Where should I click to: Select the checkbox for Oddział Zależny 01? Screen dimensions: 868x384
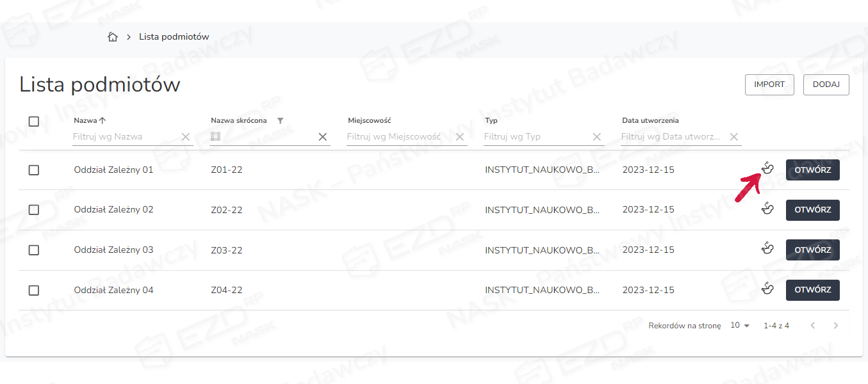click(34, 170)
